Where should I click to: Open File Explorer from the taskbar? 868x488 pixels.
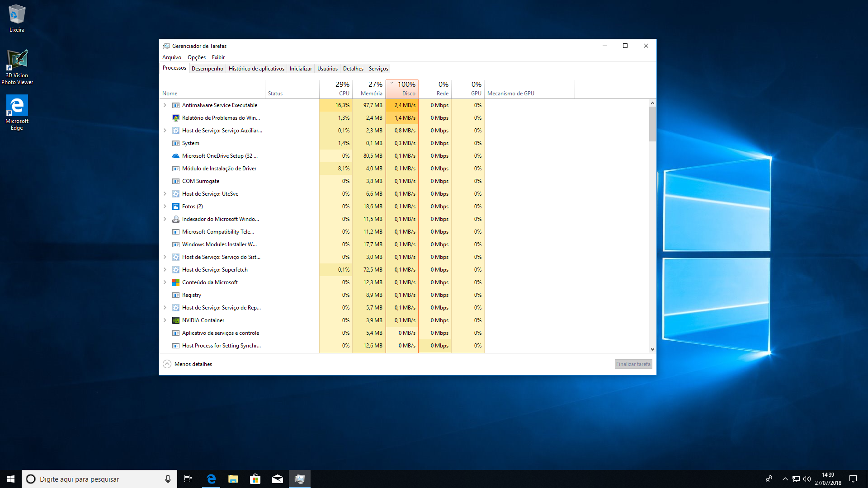pos(233,479)
